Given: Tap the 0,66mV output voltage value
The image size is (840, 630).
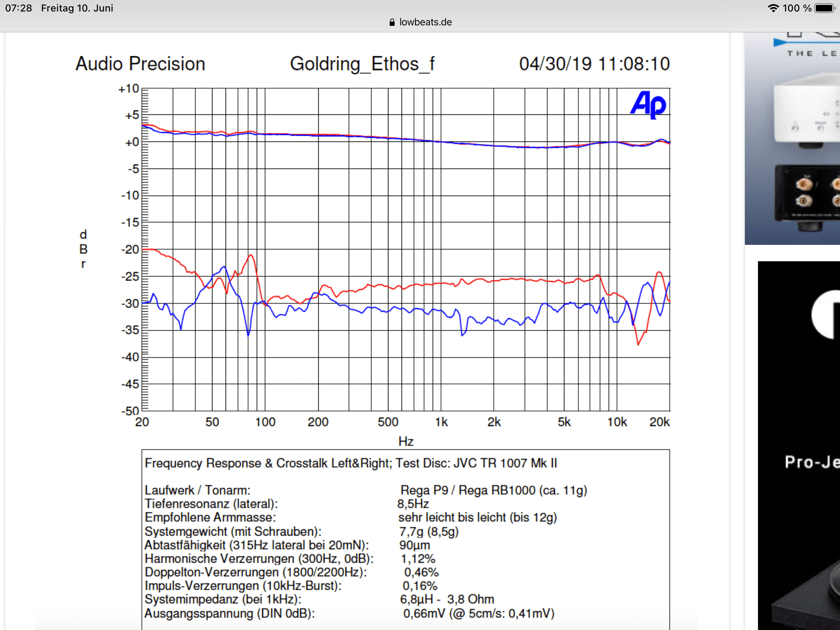Looking at the screenshot, I should [479, 614].
